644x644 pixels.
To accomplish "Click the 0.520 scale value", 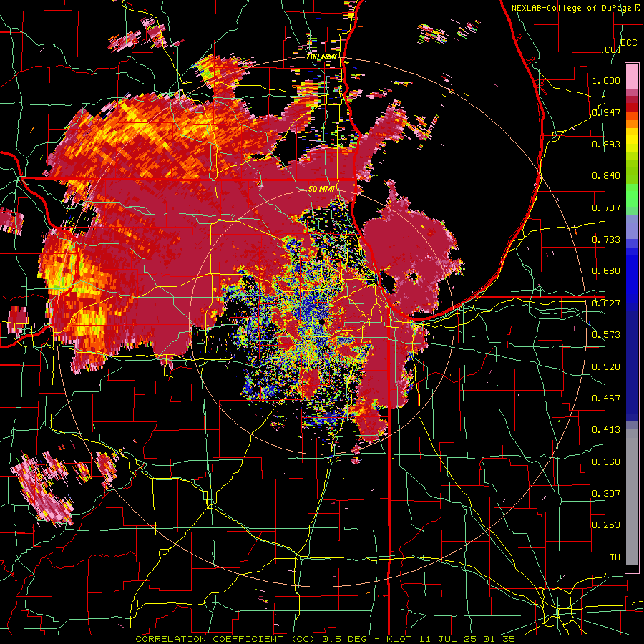I will 606,367.
